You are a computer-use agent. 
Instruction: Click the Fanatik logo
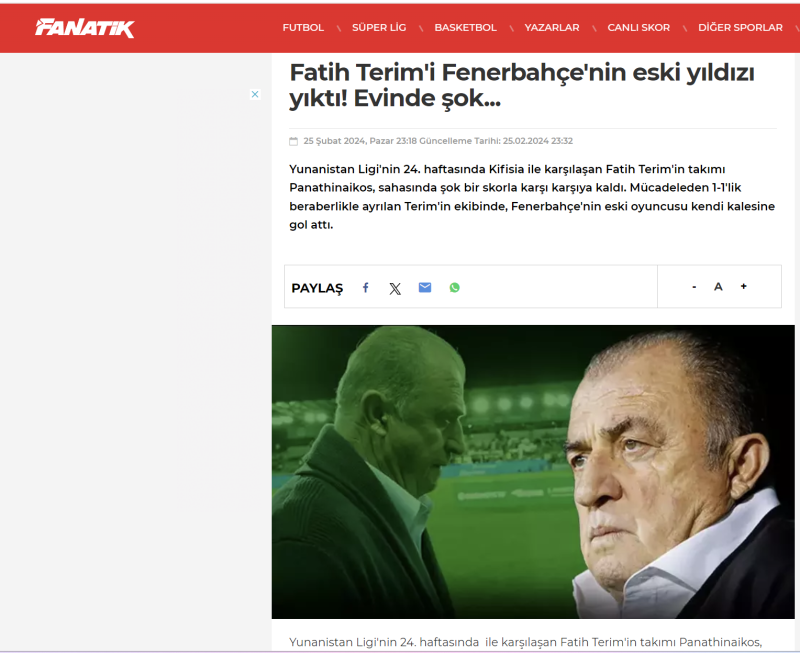point(85,28)
